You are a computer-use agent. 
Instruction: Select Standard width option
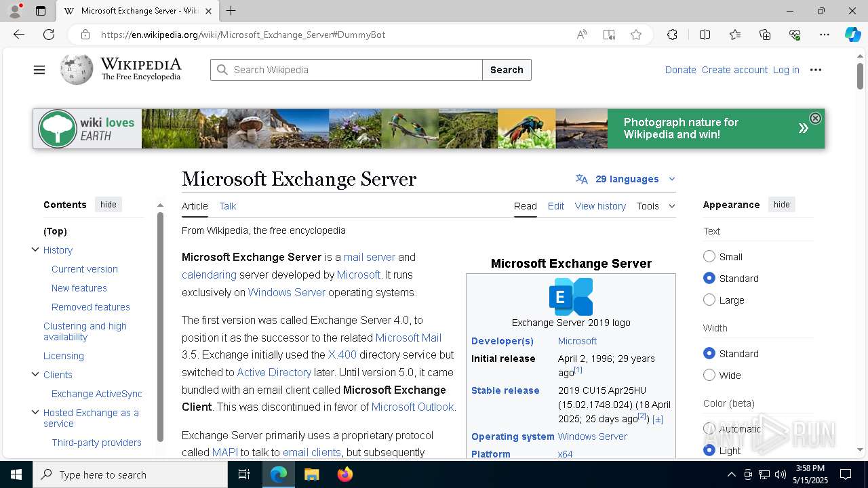pos(709,353)
